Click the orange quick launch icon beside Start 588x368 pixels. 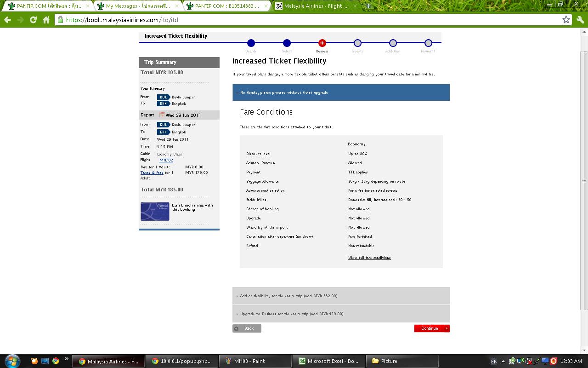click(34, 361)
